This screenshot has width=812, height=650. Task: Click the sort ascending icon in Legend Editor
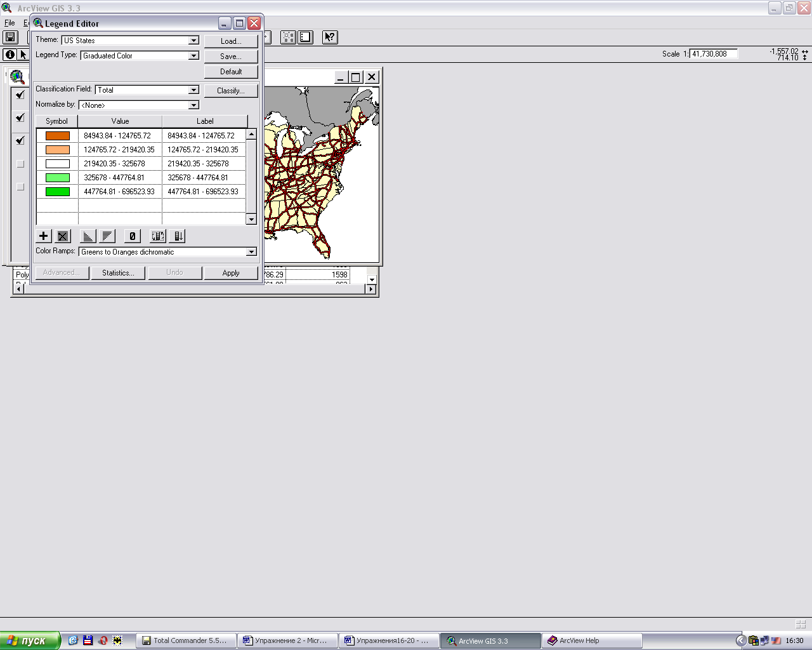[88, 236]
